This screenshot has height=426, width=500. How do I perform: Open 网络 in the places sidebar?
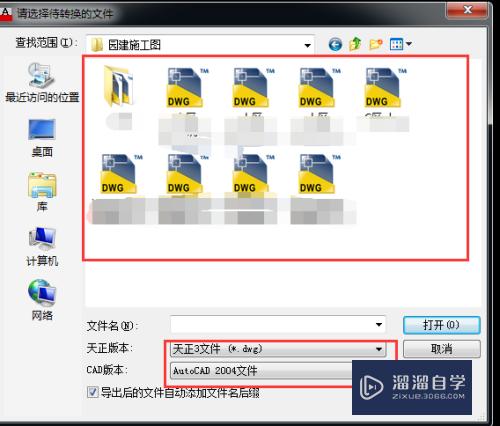(42, 301)
